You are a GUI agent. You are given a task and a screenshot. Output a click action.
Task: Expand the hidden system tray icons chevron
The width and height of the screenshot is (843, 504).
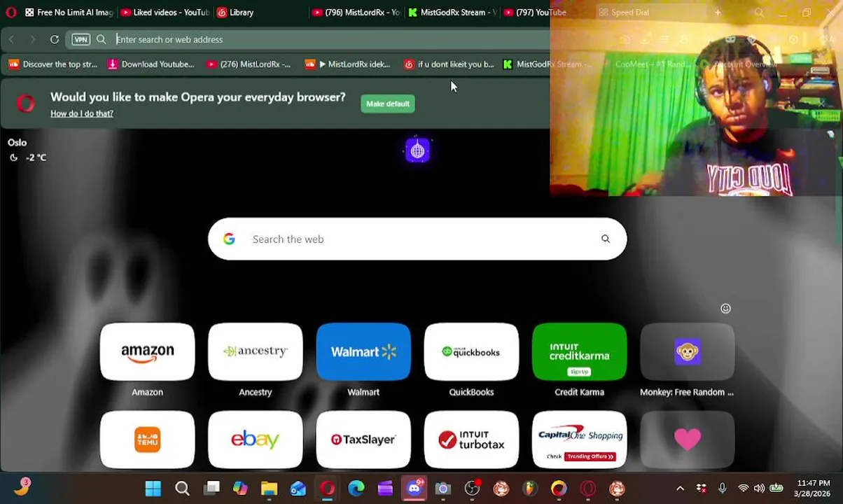point(680,489)
